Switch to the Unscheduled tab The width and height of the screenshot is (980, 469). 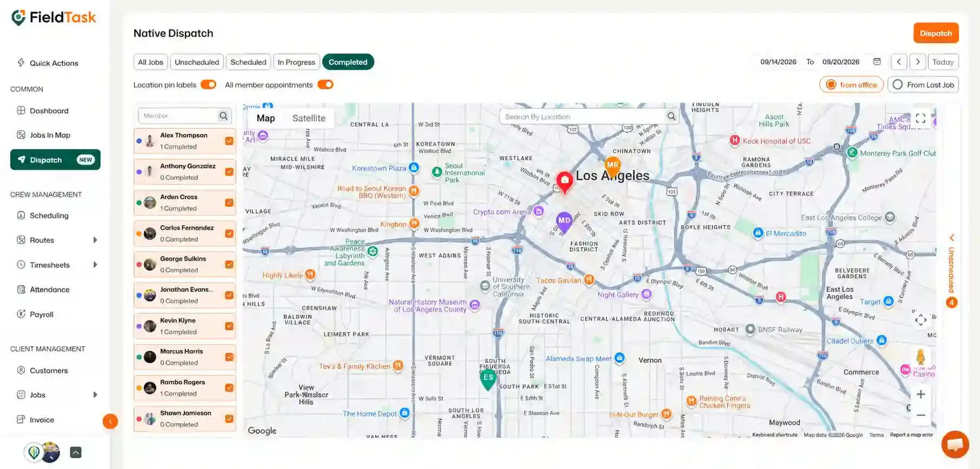coord(197,62)
